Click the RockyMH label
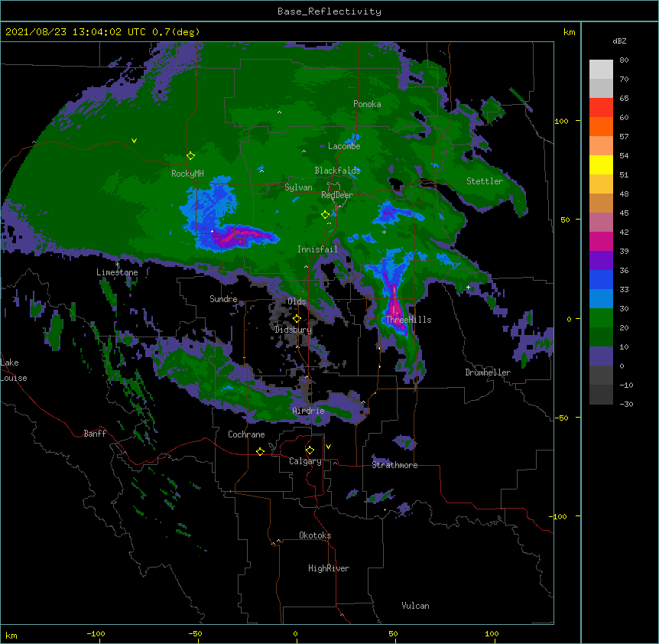This screenshot has width=659, height=644. (187, 174)
